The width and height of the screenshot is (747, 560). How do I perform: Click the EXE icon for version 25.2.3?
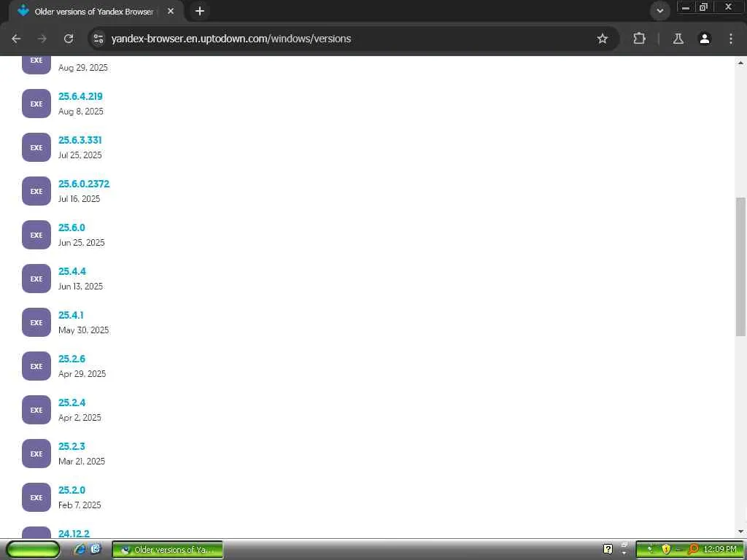coord(36,454)
